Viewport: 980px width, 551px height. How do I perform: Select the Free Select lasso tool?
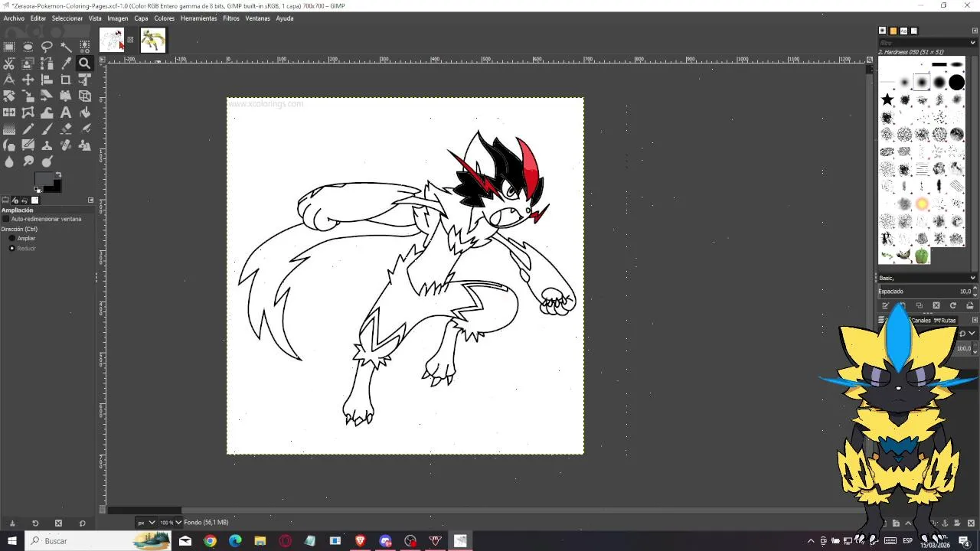click(47, 47)
